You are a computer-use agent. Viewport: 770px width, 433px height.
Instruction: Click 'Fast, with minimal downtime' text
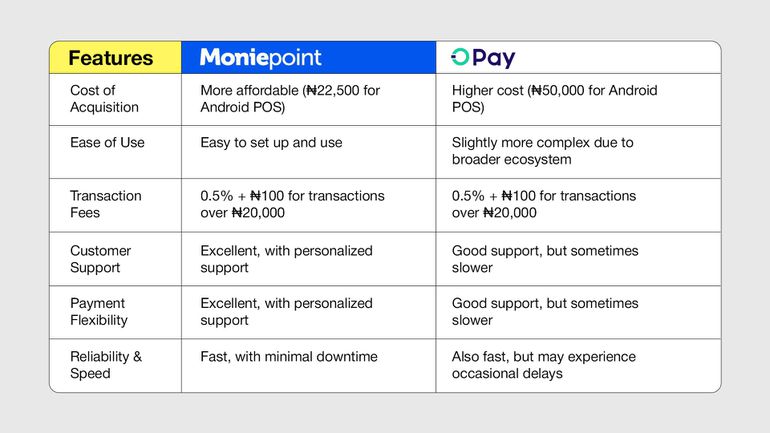[290, 357]
